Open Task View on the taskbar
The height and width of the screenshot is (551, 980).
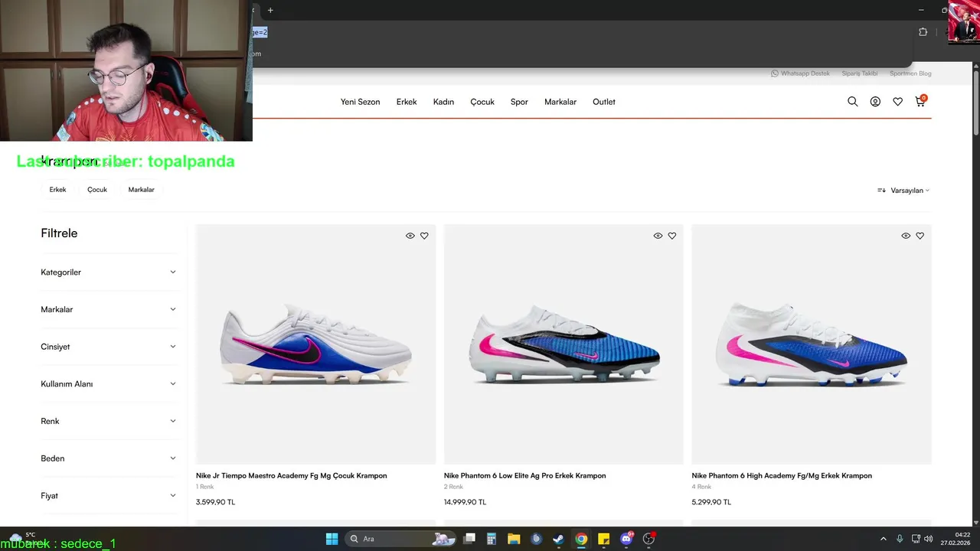(470, 539)
